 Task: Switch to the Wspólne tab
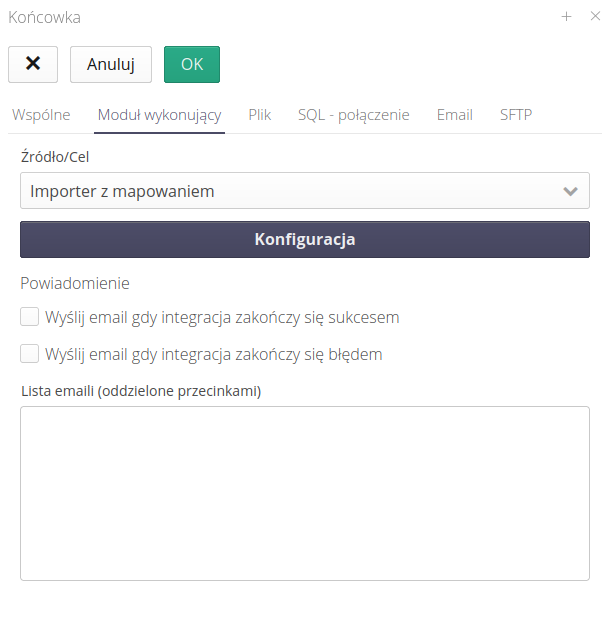pyautogui.click(x=41, y=115)
